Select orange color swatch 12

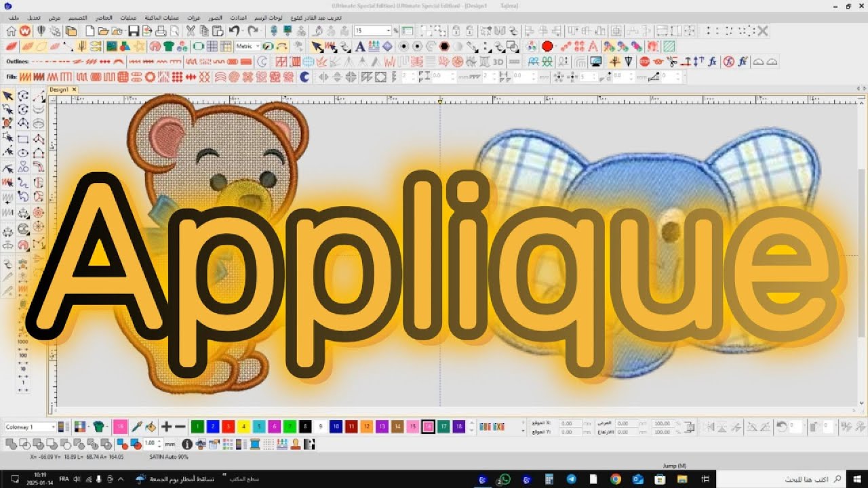367,426
